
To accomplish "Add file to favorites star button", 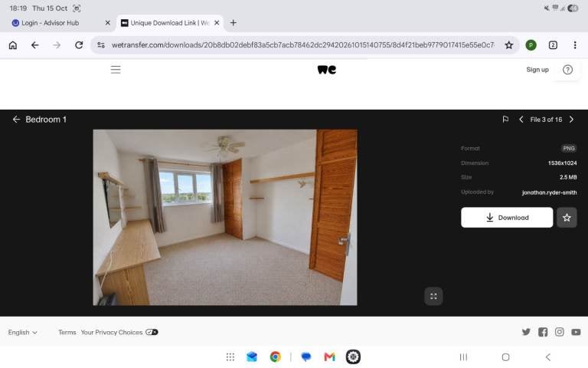I will pos(567,218).
